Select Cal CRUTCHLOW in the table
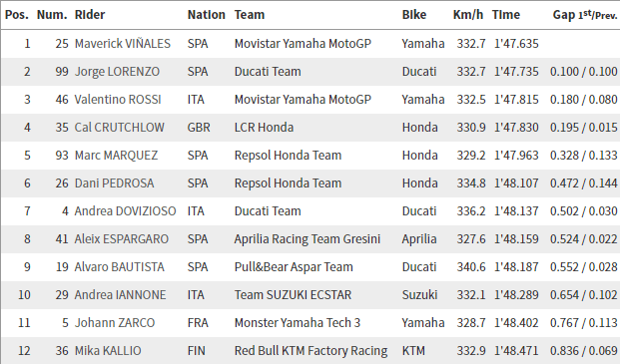Viewport: 621px width, 364px height. click(x=119, y=128)
